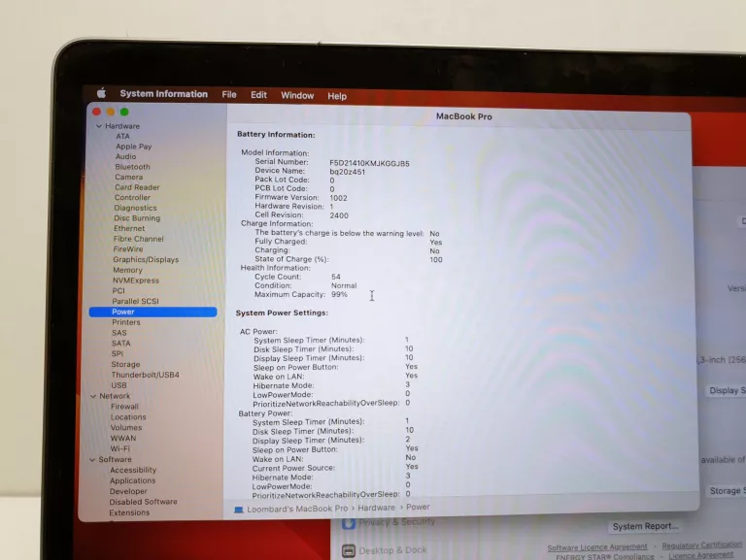Screen dimensions: 746x560
Task: Select Extensions under Software
Action: click(129, 512)
